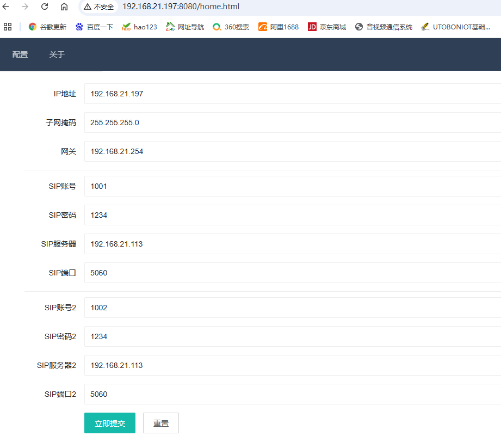Go to browser home icon
This screenshot has height=448, width=501.
64,7
